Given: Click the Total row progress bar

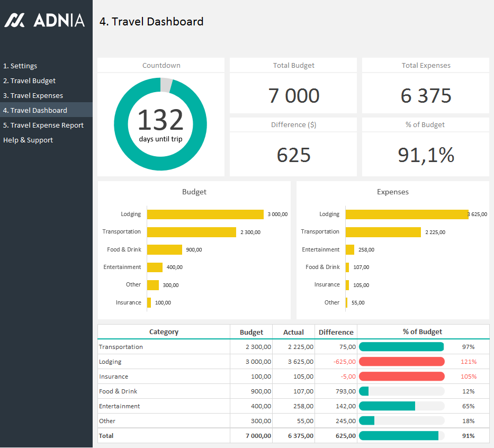Looking at the screenshot, I should point(399,436).
